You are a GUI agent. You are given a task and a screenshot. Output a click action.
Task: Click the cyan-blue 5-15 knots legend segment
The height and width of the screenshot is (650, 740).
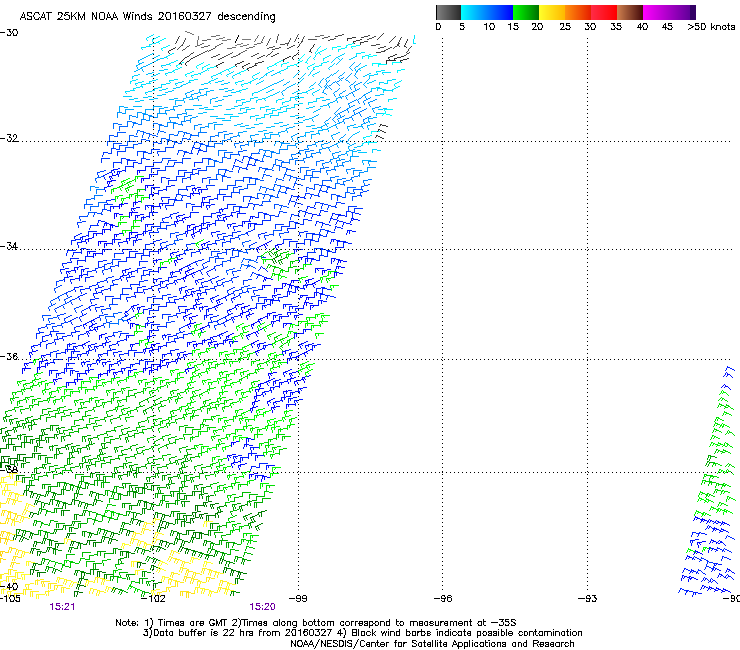tap(487, 12)
